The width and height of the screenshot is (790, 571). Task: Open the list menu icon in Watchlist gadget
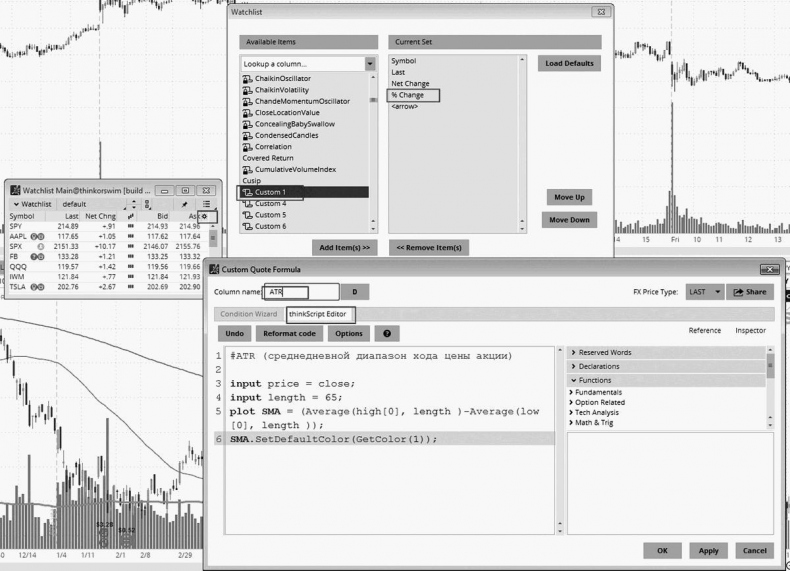pyautogui.click(x=206, y=204)
